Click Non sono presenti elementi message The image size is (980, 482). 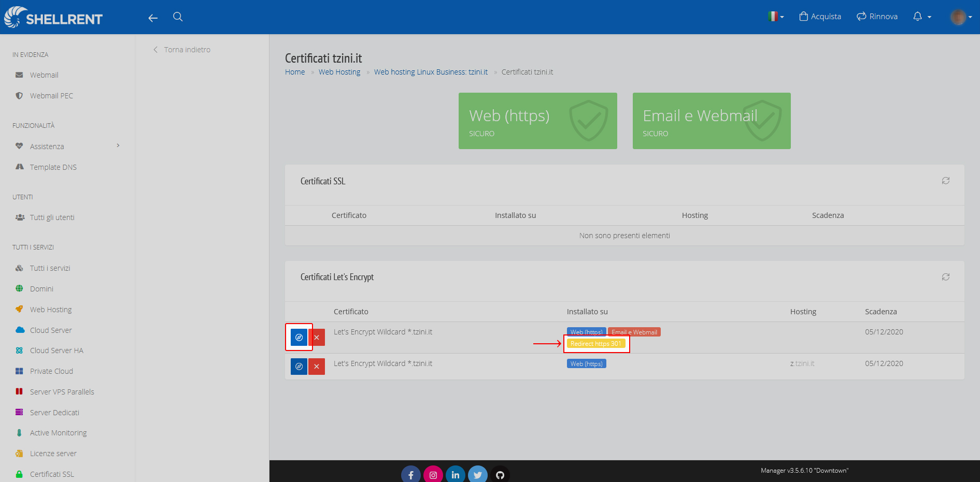[x=624, y=236]
